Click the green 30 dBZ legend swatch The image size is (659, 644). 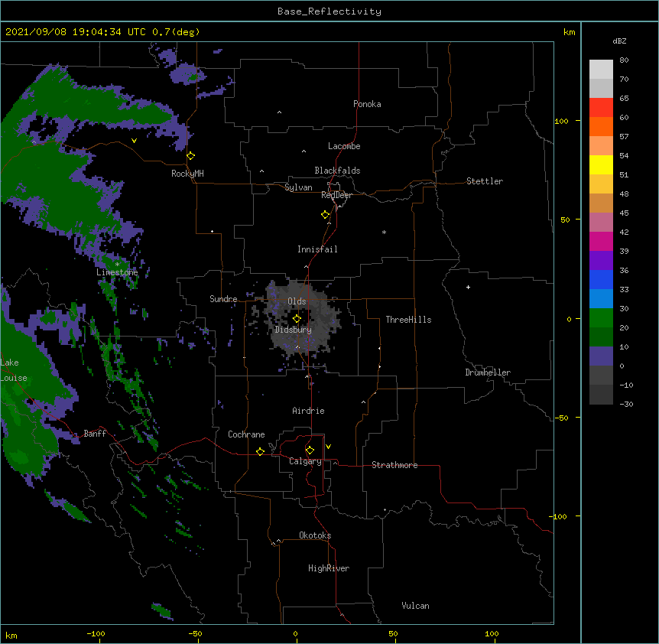coord(601,318)
